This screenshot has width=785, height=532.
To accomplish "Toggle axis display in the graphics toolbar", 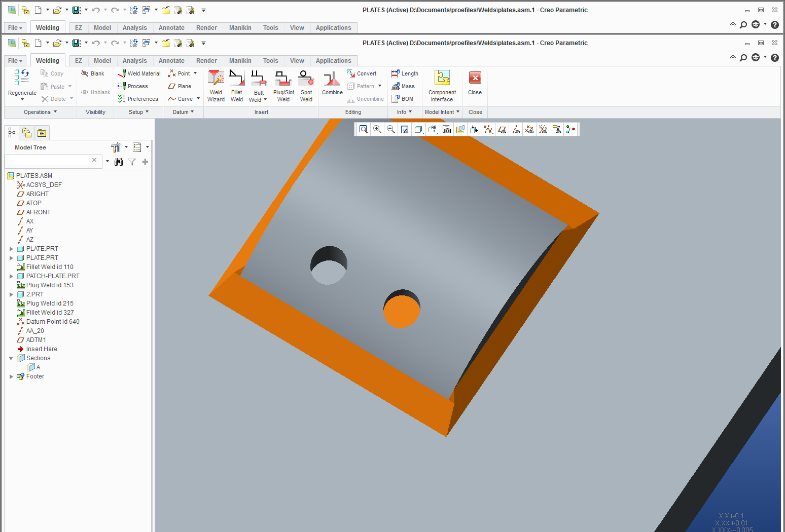I will pyautogui.click(x=516, y=129).
